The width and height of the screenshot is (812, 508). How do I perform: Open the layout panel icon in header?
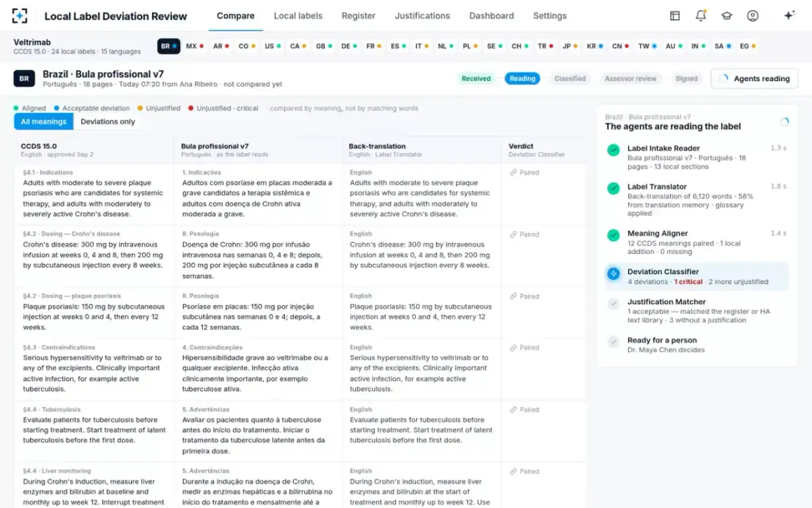(x=675, y=16)
